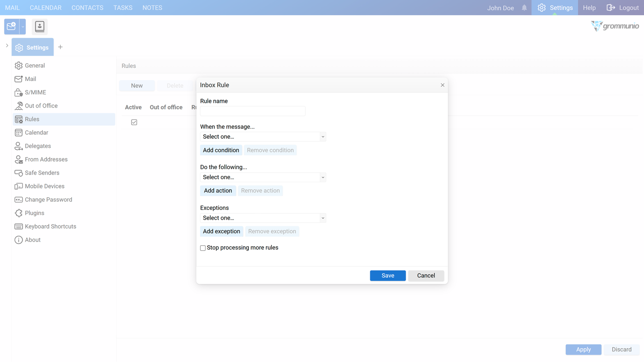Toggle the Active checkbox in rules list

click(x=134, y=122)
